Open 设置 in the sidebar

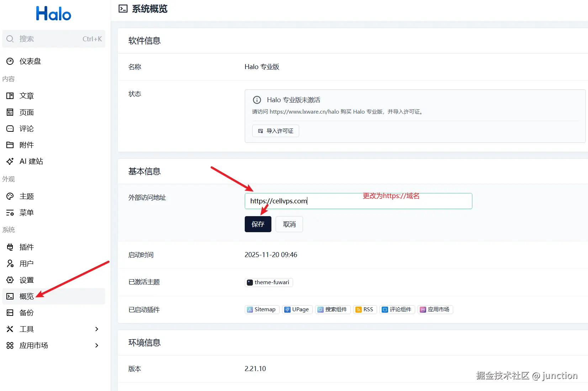54,280
